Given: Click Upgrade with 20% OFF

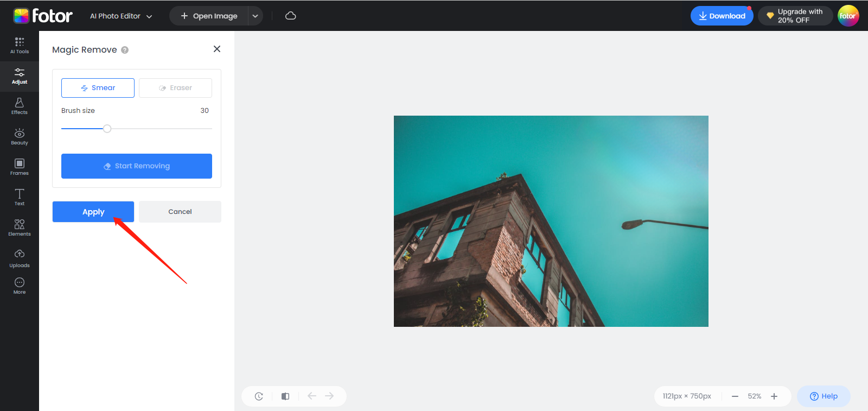Looking at the screenshot, I should (795, 16).
